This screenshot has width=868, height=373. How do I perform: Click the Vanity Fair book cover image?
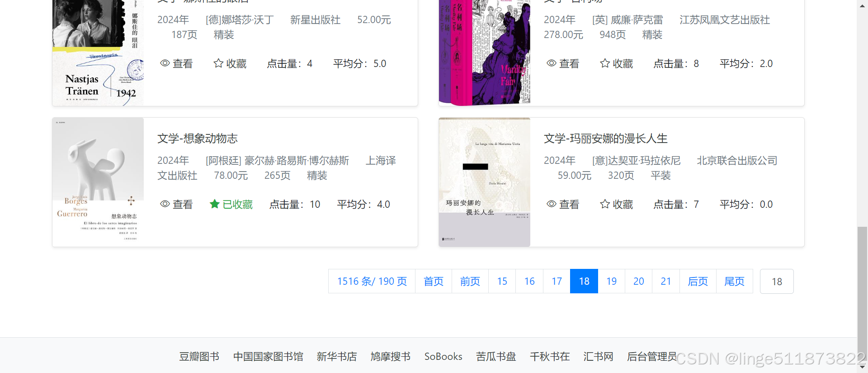point(485,53)
